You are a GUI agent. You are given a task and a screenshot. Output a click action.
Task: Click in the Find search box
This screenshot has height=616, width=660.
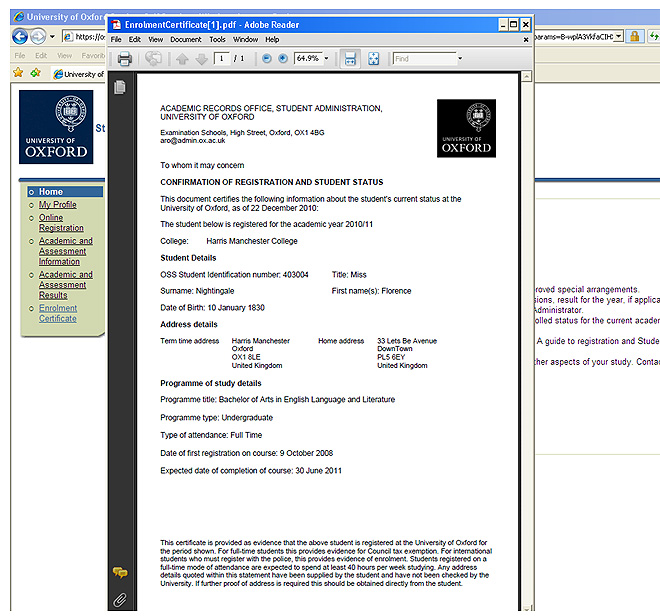click(x=424, y=59)
